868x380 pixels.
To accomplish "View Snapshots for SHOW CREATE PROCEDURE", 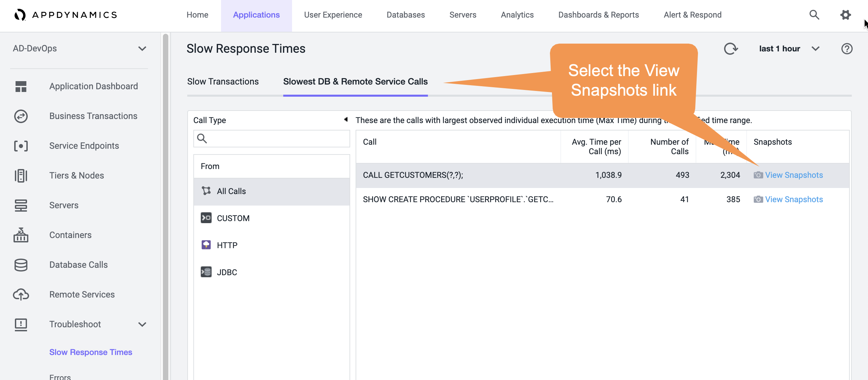I will click(x=794, y=199).
